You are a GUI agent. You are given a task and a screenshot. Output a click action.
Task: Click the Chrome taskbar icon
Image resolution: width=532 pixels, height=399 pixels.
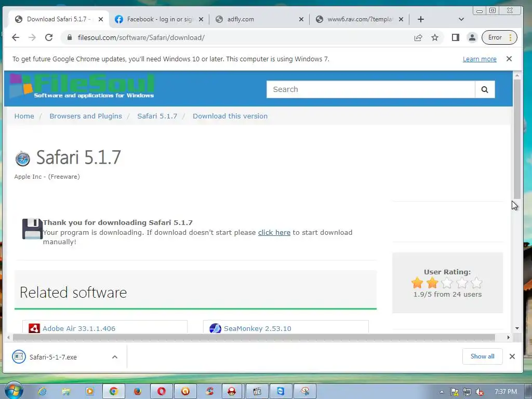[114, 392]
